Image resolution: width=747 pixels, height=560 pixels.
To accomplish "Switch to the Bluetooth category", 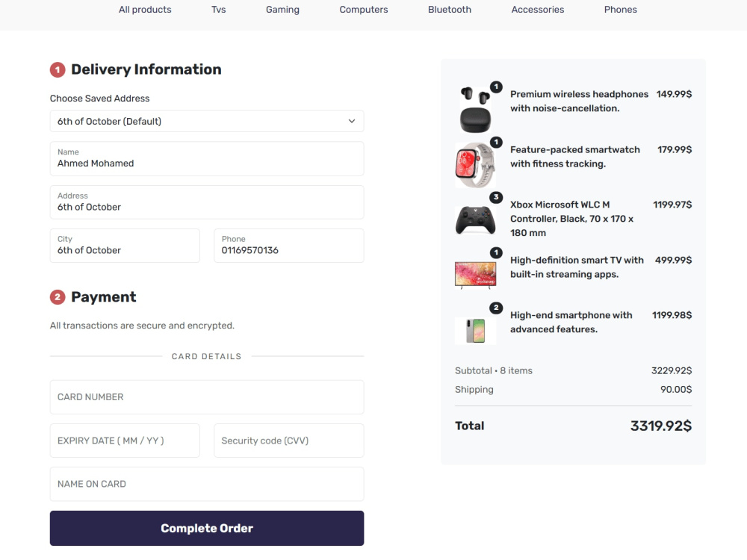I will 449,10.
